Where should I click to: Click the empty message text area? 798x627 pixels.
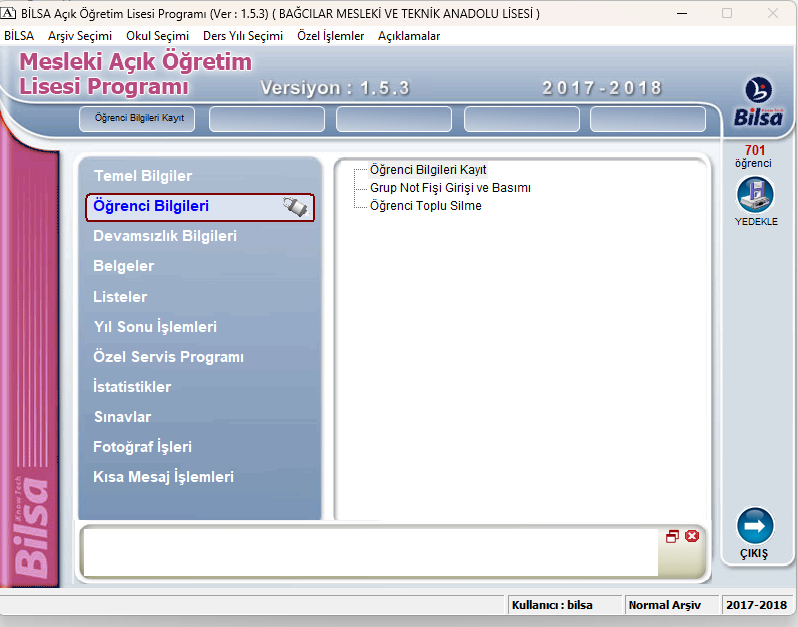pos(370,552)
